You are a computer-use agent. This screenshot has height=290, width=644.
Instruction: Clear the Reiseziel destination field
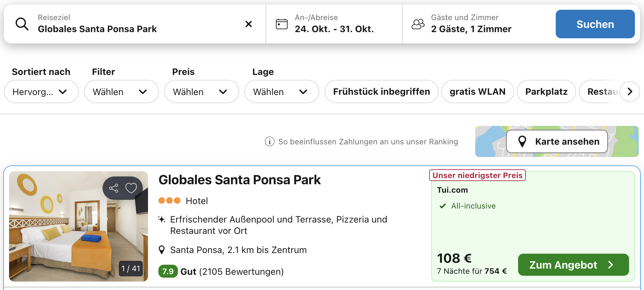pos(249,24)
